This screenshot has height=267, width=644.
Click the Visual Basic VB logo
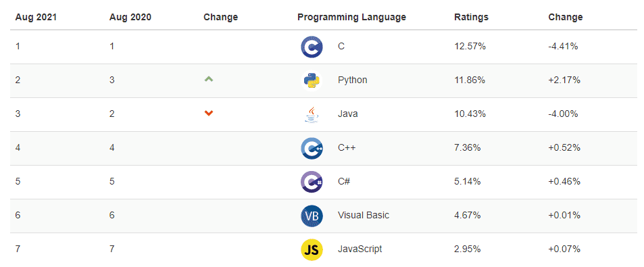(x=312, y=216)
